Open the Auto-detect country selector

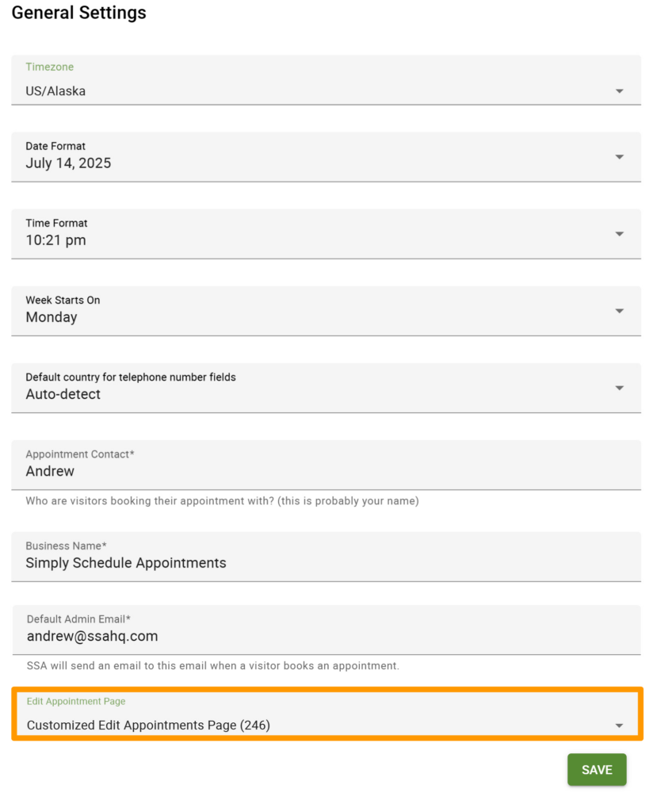coord(317,387)
